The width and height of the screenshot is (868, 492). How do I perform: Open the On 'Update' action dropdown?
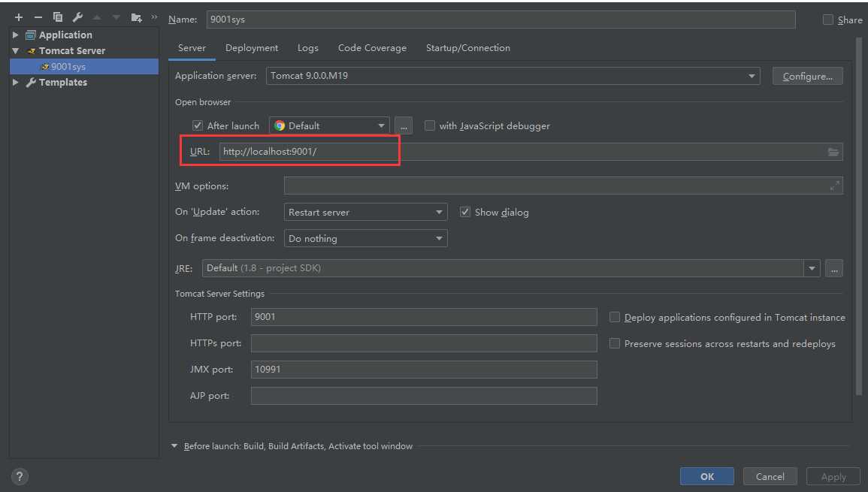[x=366, y=213]
